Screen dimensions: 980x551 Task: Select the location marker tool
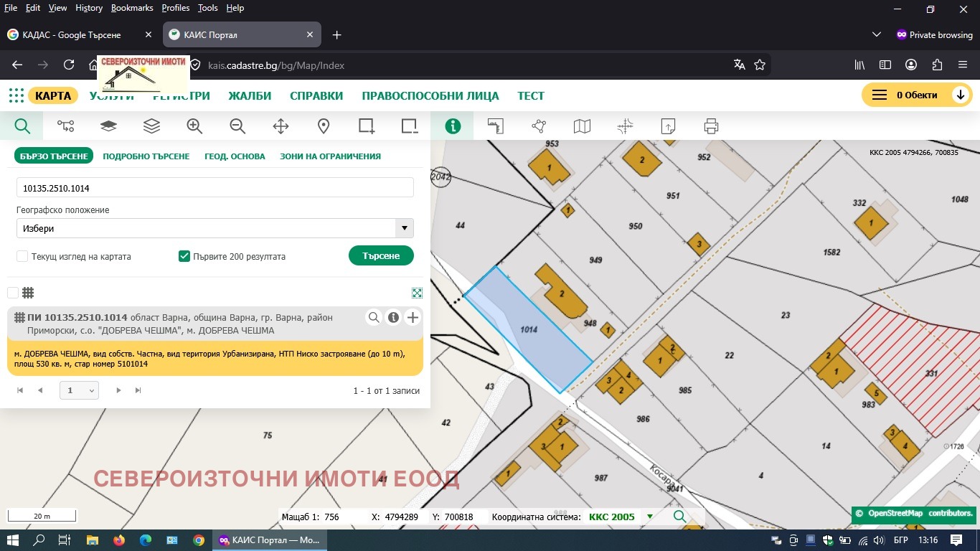(x=324, y=126)
